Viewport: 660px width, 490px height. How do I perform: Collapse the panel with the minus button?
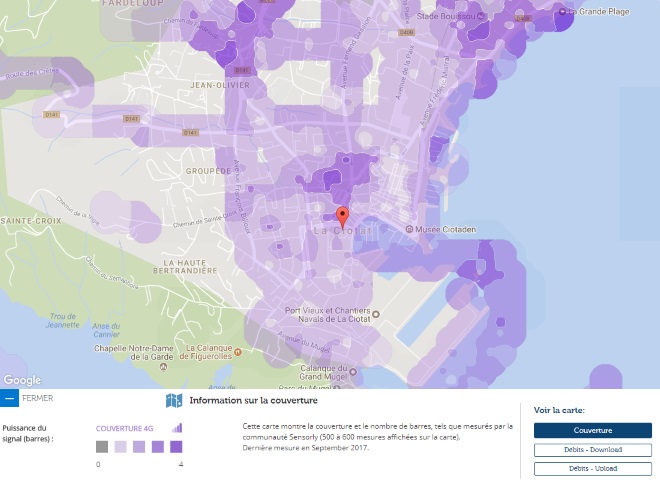tap(9, 398)
